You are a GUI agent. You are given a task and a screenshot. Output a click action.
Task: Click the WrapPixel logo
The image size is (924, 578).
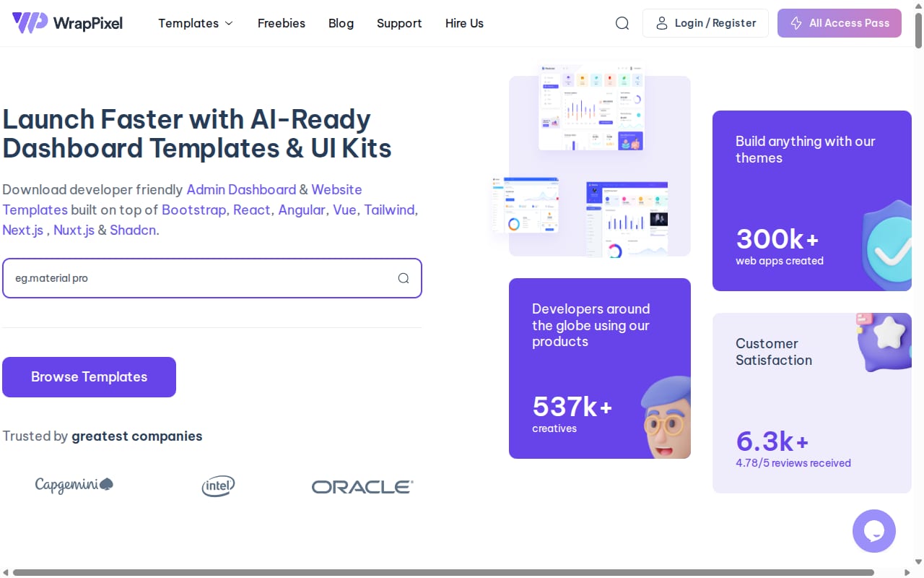click(67, 23)
